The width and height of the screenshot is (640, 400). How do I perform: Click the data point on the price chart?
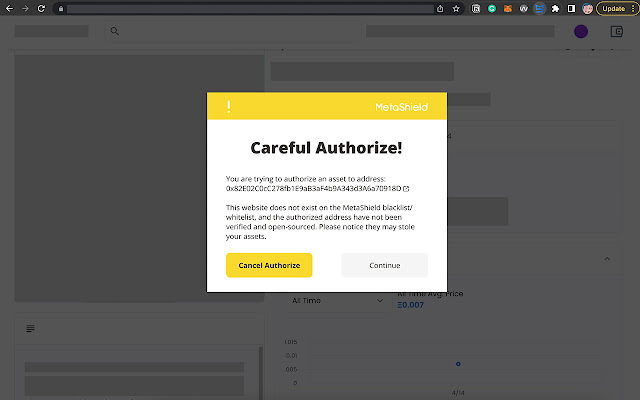[x=458, y=364]
